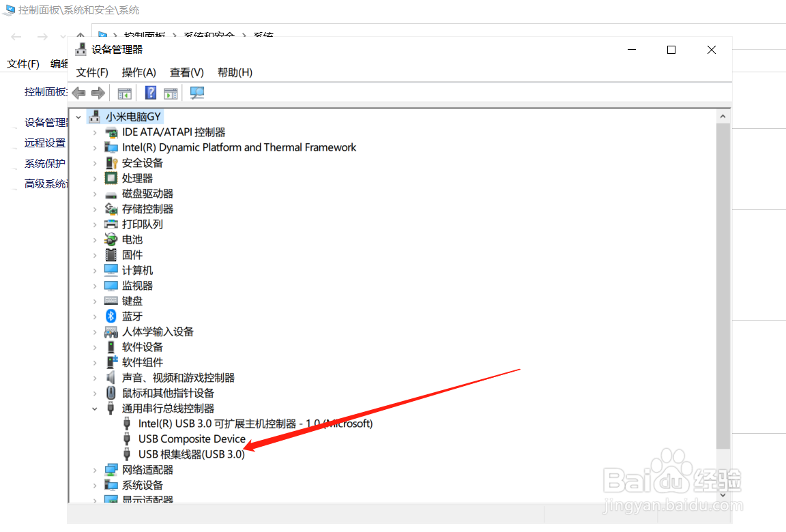Collapse the 通用串行总线控制器 node
The height and width of the screenshot is (532, 786).
point(96,408)
